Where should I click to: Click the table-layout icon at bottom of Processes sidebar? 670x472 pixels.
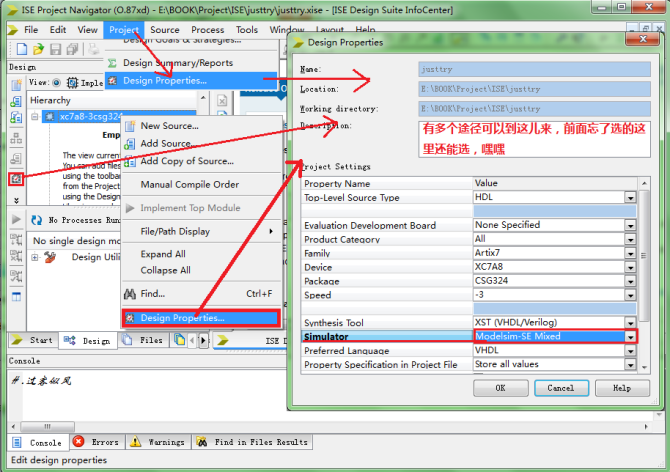coord(16,296)
